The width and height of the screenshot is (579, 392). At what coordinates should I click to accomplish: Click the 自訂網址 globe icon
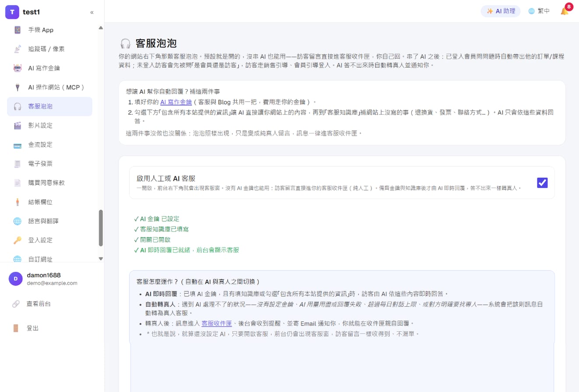(18, 259)
